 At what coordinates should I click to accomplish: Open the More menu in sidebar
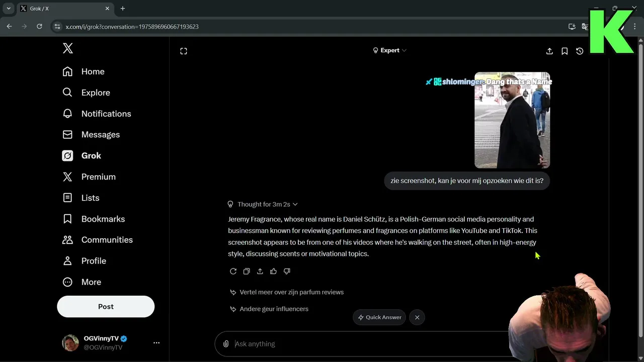(82, 282)
